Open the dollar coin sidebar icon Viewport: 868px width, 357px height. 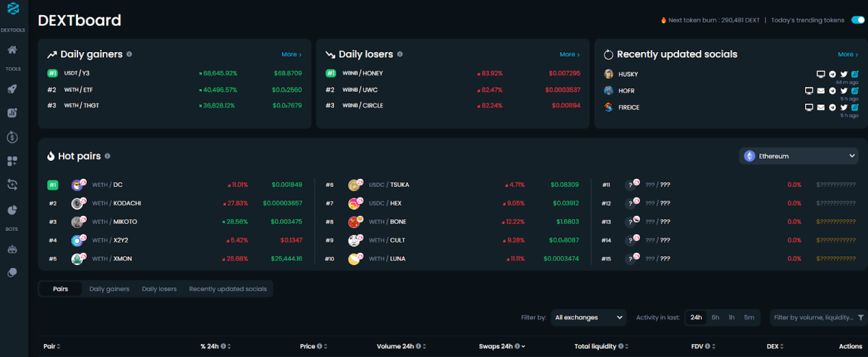12,137
